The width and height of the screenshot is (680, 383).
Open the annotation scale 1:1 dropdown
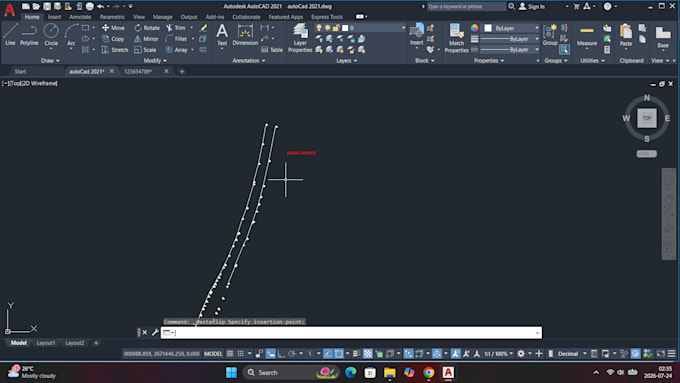(x=499, y=354)
